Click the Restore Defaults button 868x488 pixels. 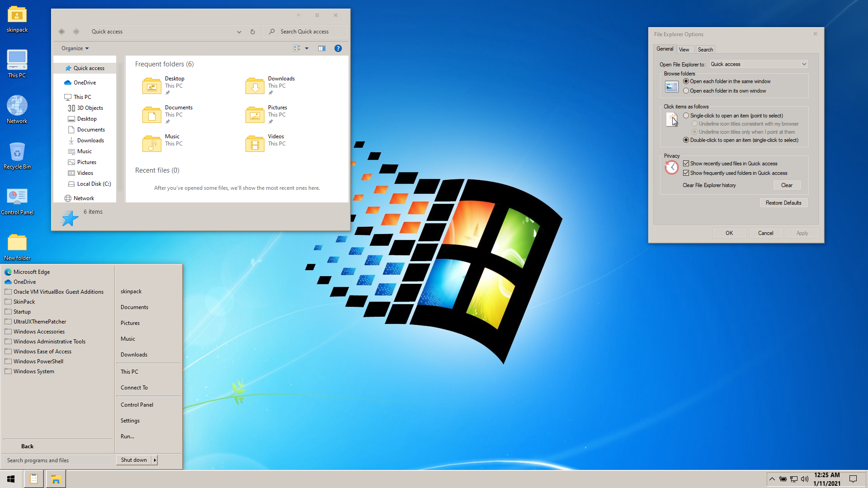pyautogui.click(x=783, y=203)
